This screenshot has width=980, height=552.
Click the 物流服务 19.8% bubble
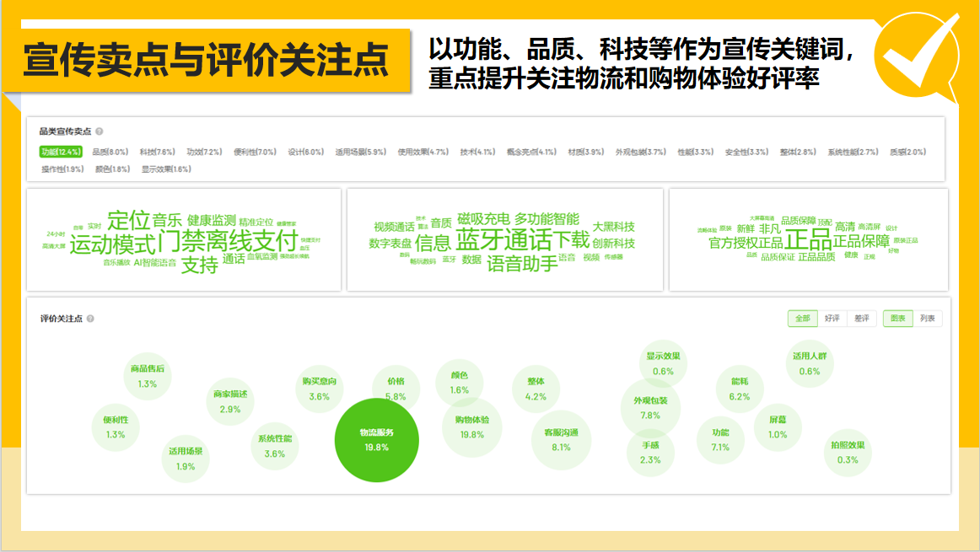click(x=378, y=439)
